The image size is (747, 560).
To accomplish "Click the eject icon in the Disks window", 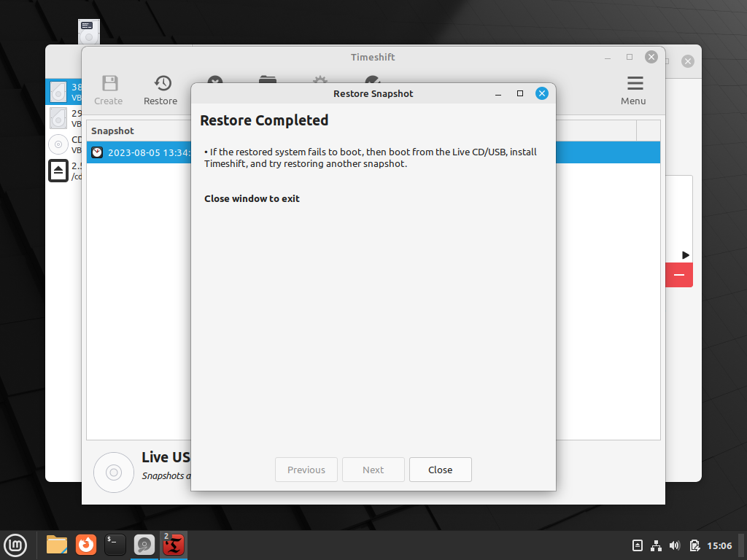I will (58, 171).
